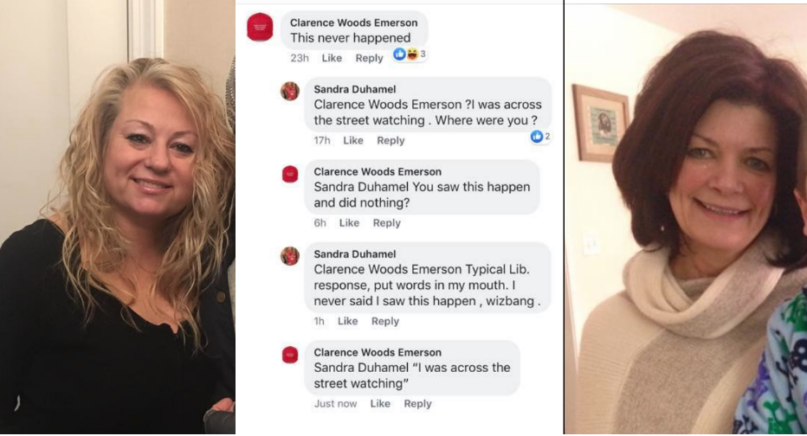Open the Sandra Duhamel name on the 17h comment
807x436 pixels.
click(355, 89)
